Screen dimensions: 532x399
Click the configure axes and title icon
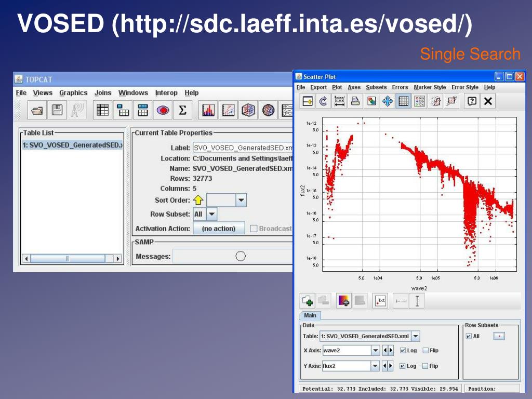click(x=339, y=101)
